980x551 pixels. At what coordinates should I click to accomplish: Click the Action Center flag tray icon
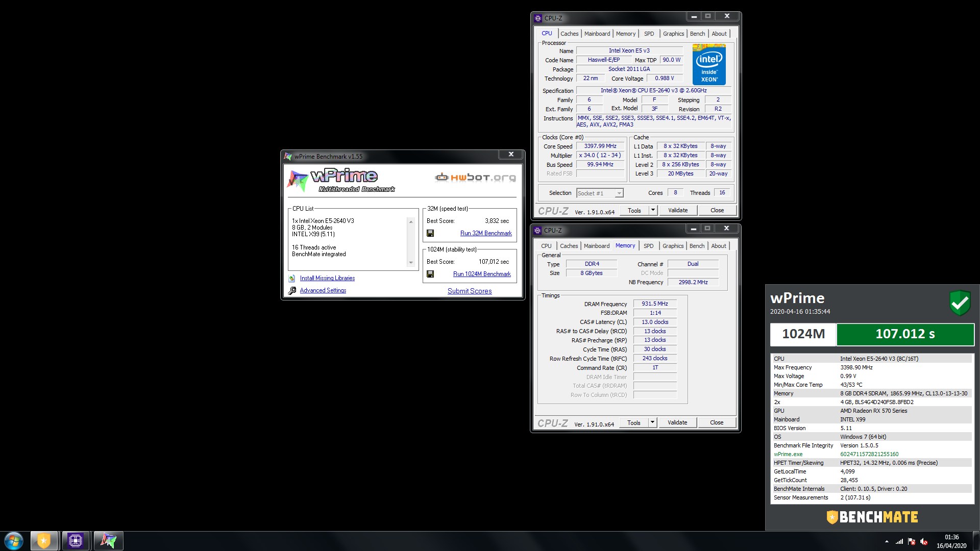(912, 541)
